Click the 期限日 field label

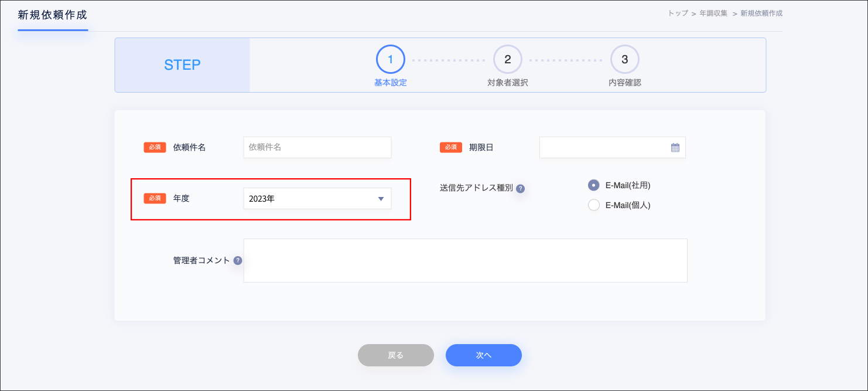481,148
